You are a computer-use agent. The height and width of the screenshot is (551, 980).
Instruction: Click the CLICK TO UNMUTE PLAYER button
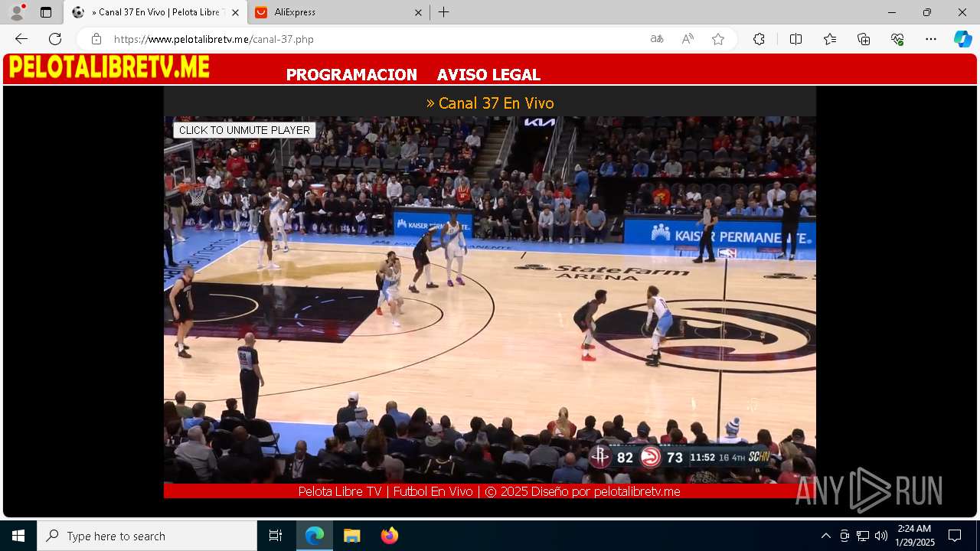click(244, 130)
